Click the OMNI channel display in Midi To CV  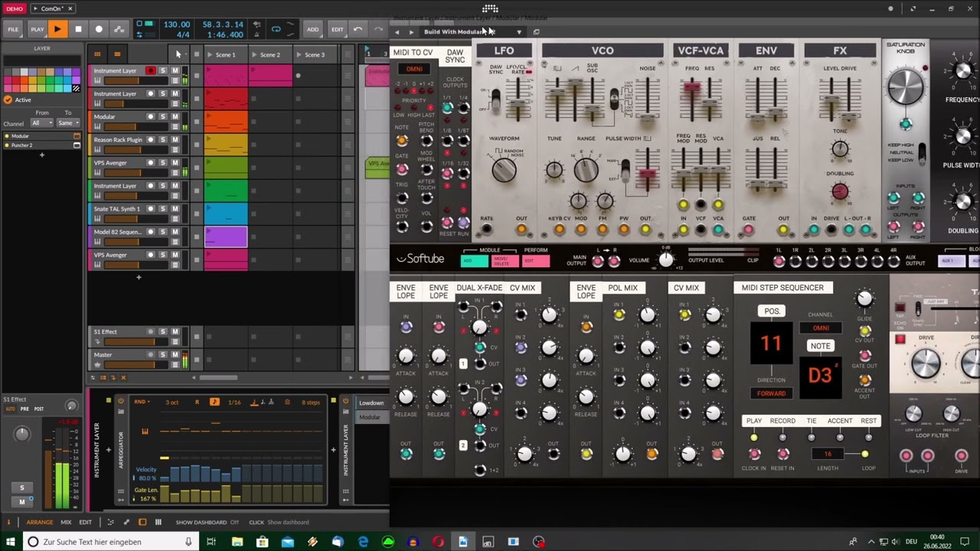point(414,69)
